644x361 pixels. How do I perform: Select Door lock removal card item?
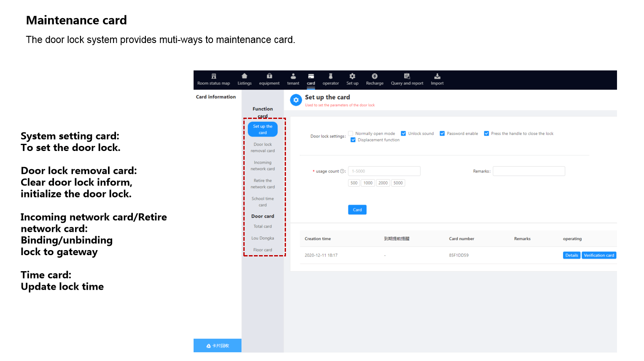pyautogui.click(x=263, y=148)
